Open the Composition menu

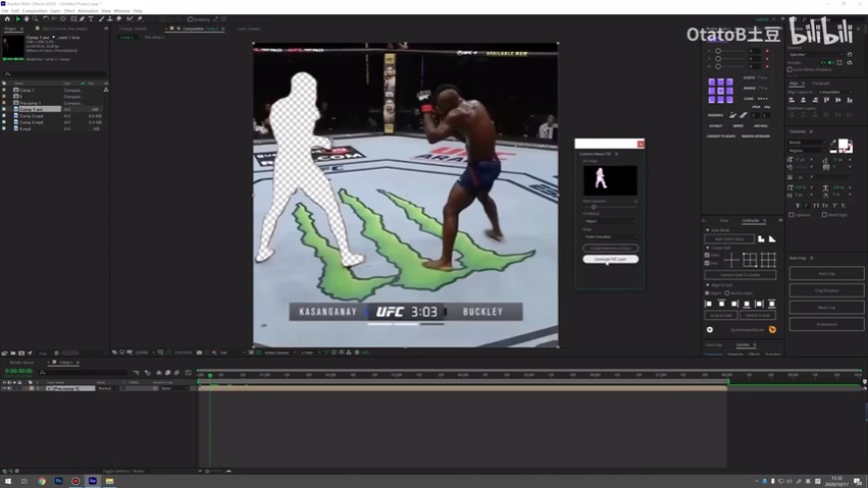click(x=34, y=11)
